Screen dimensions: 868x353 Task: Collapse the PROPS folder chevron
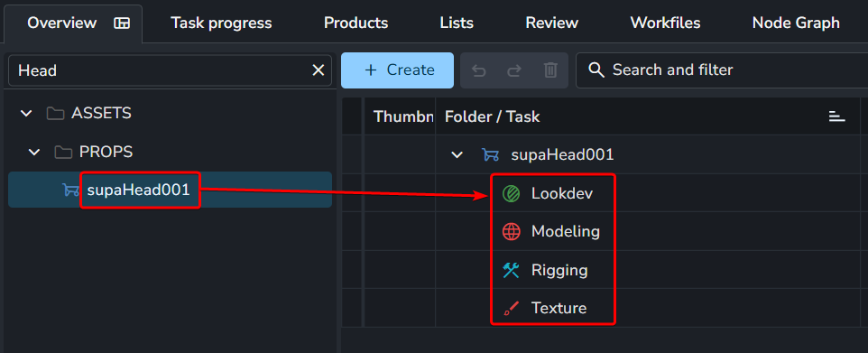34,152
